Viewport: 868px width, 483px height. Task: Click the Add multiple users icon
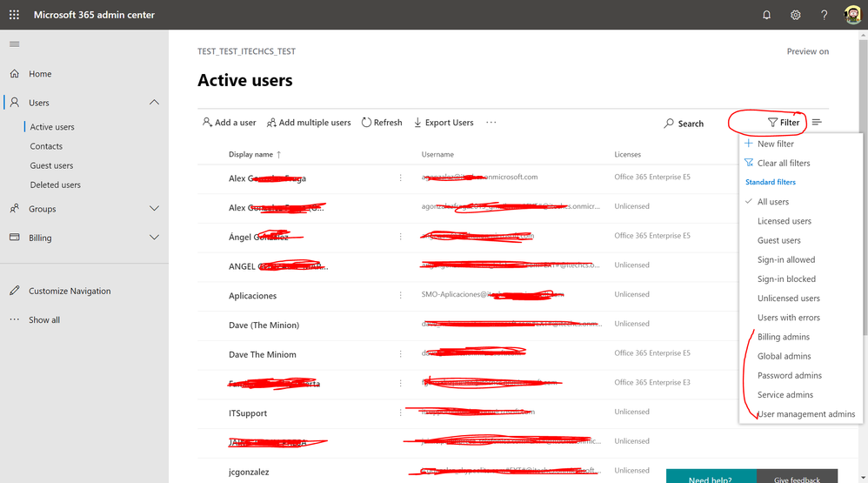pos(271,123)
